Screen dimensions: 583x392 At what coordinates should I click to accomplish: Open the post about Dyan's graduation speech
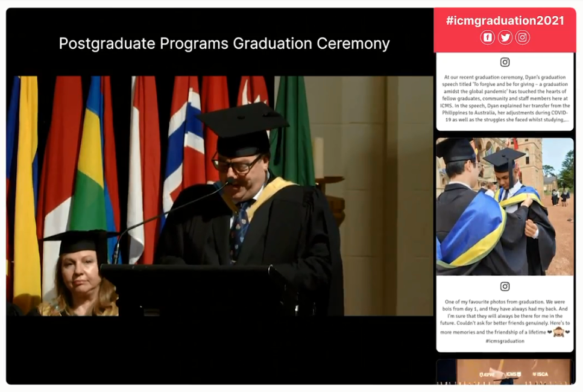(505, 98)
